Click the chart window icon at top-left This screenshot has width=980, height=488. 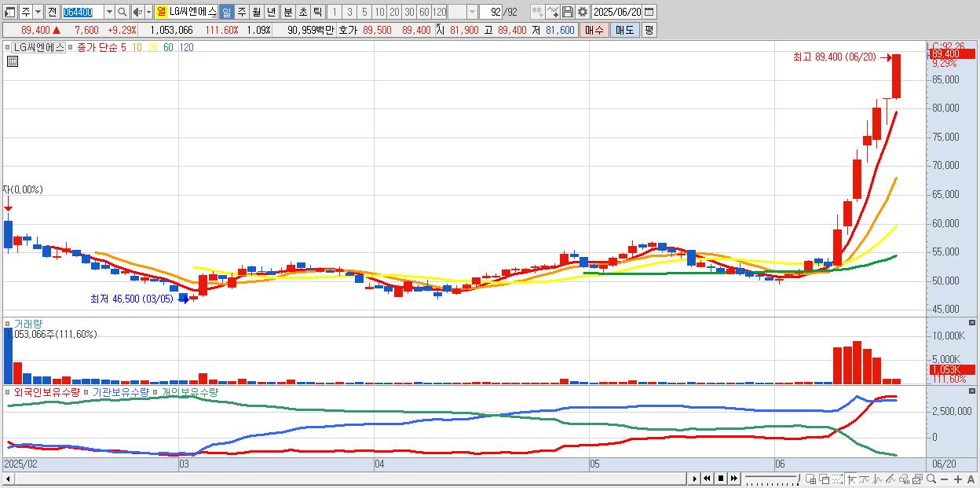pyautogui.click(x=9, y=12)
